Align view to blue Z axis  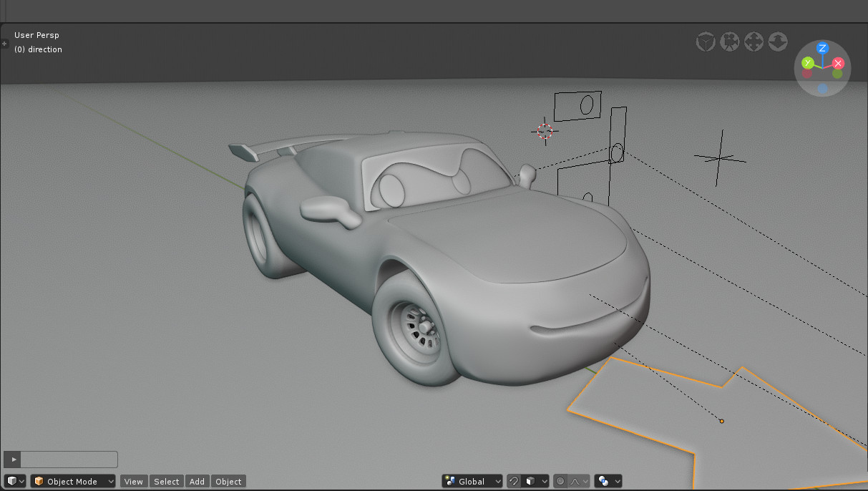[x=822, y=48]
